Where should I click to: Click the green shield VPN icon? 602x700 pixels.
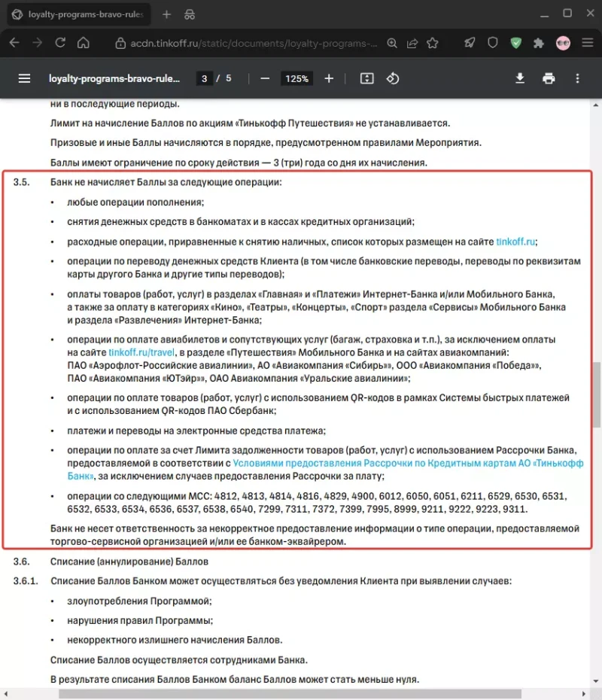coord(516,43)
